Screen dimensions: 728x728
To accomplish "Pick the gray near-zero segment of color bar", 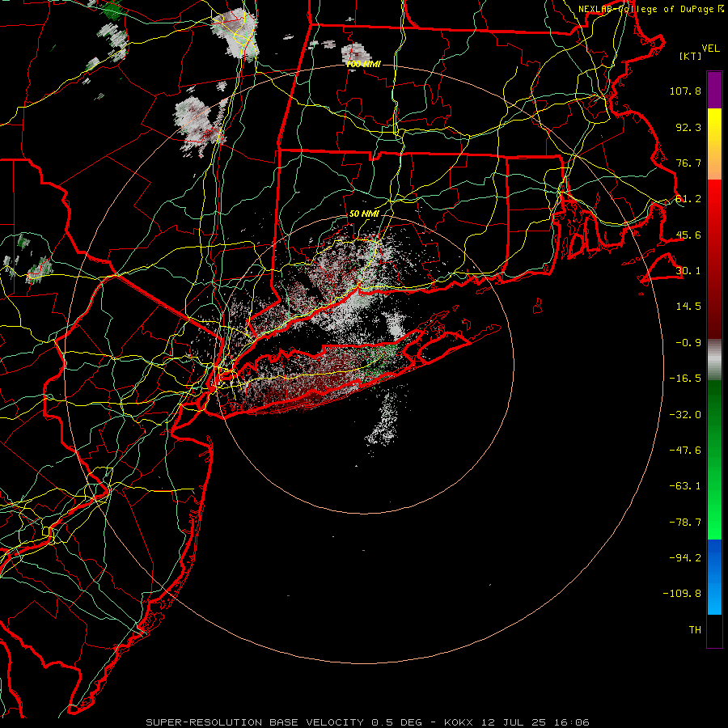I will tap(714, 359).
